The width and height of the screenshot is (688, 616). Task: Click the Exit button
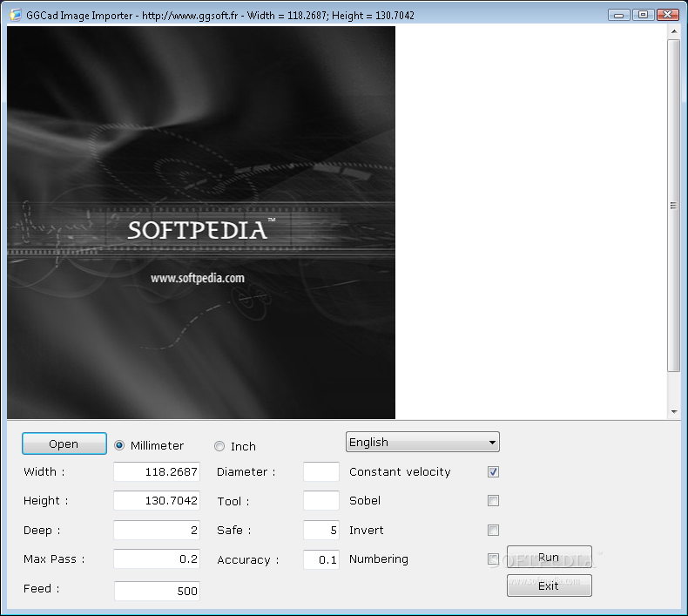click(550, 586)
